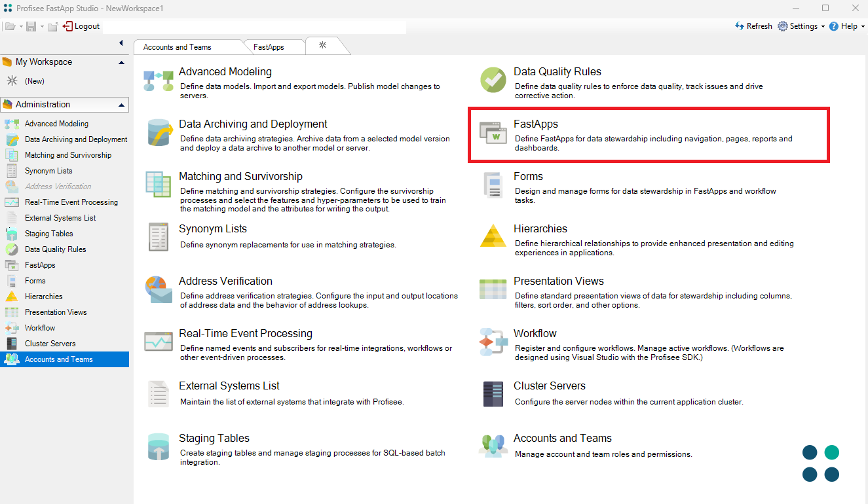This screenshot has width=868, height=504.
Task: Open the Workflow tile icon
Action: (x=493, y=342)
